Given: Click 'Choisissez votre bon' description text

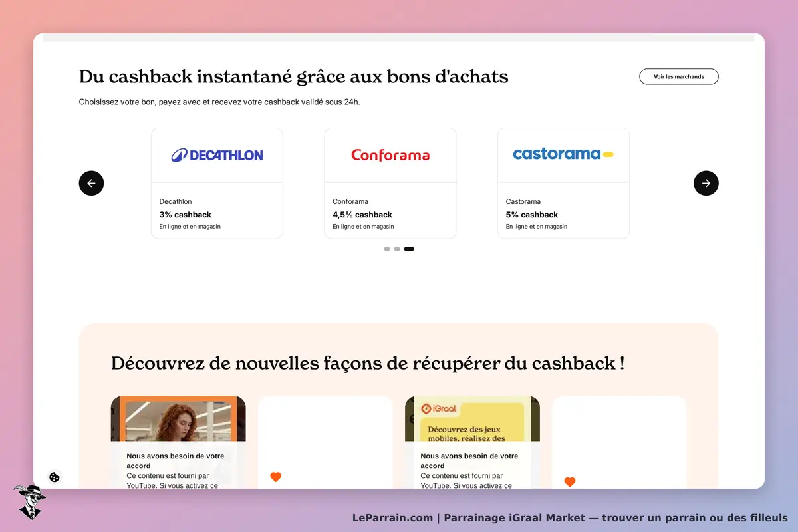Looking at the screenshot, I should tap(219, 102).
